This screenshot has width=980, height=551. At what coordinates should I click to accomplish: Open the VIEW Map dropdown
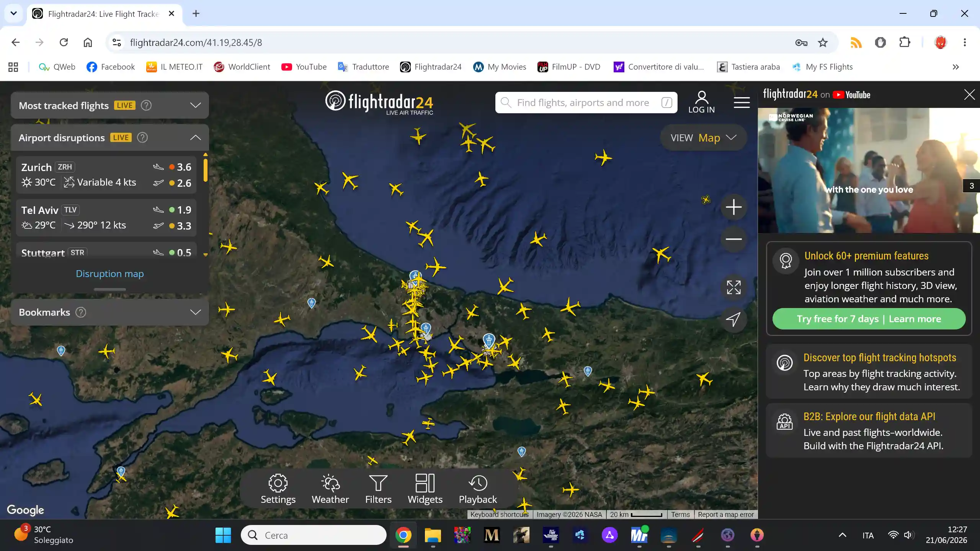[703, 137]
